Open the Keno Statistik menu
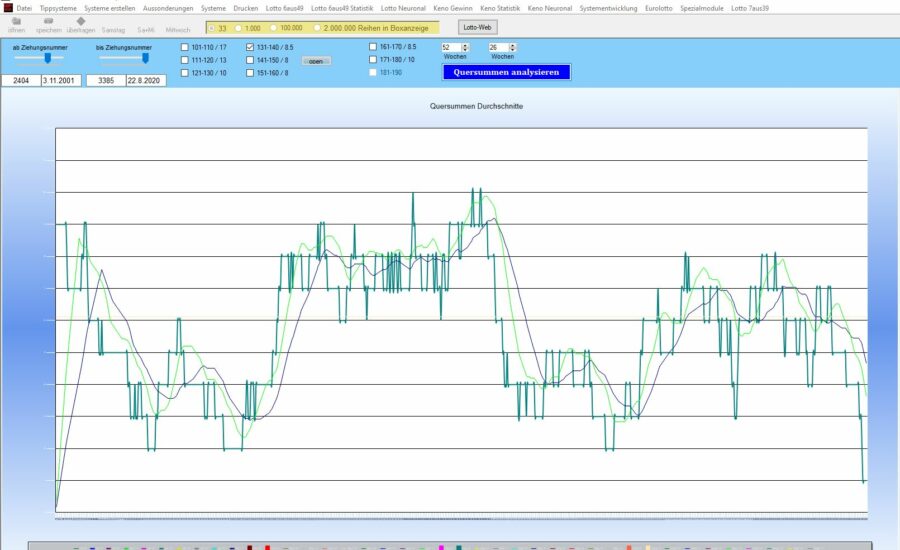Viewport: 900px width, 550px height. click(500, 8)
